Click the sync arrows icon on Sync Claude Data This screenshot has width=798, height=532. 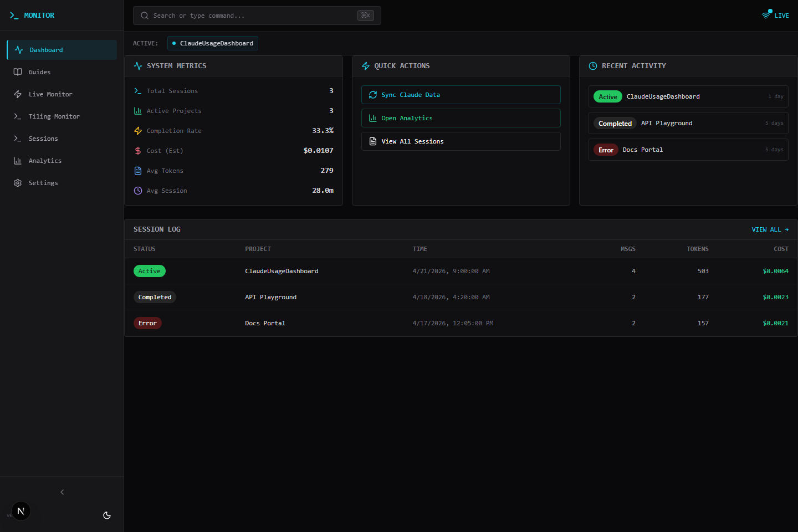(x=373, y=95)
